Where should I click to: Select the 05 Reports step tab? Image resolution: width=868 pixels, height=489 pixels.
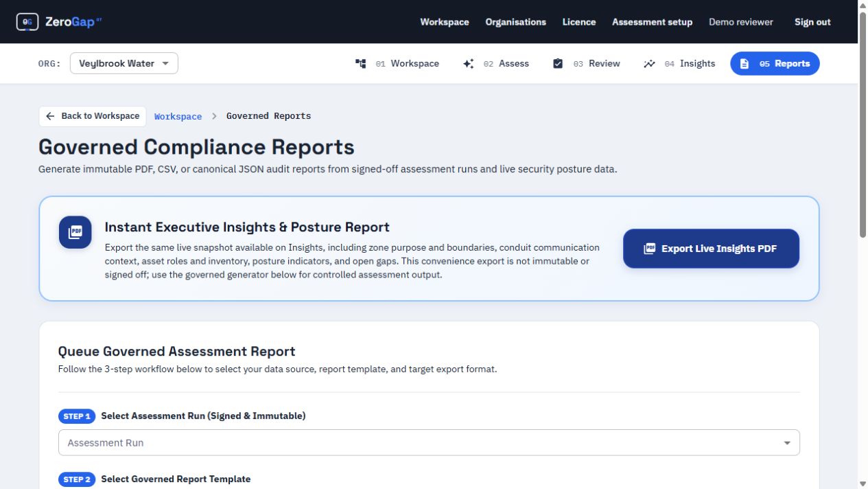[x=775, y=63]
